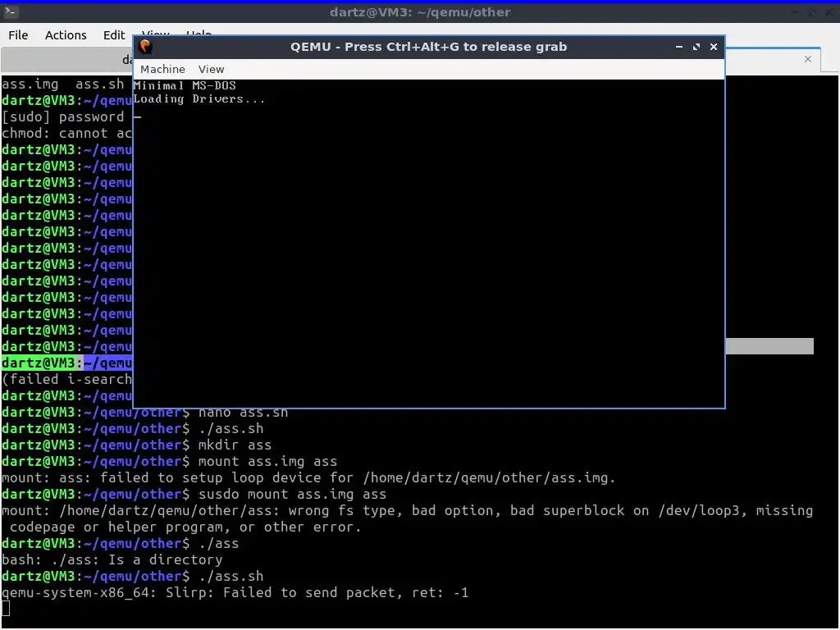Image resolution: width=840 pixels, height=630 pixels.
Task: Open the QEMU Machine menu
Action: 162,69
